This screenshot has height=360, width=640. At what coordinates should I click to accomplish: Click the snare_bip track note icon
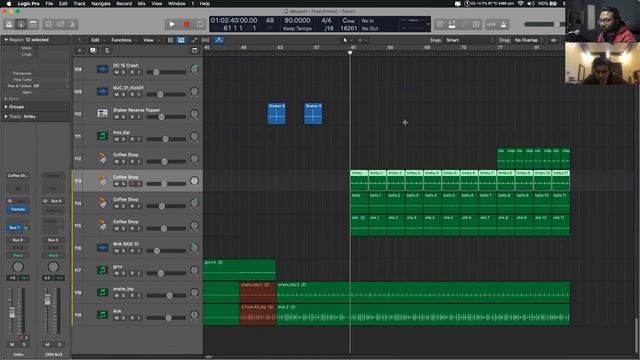102,292
